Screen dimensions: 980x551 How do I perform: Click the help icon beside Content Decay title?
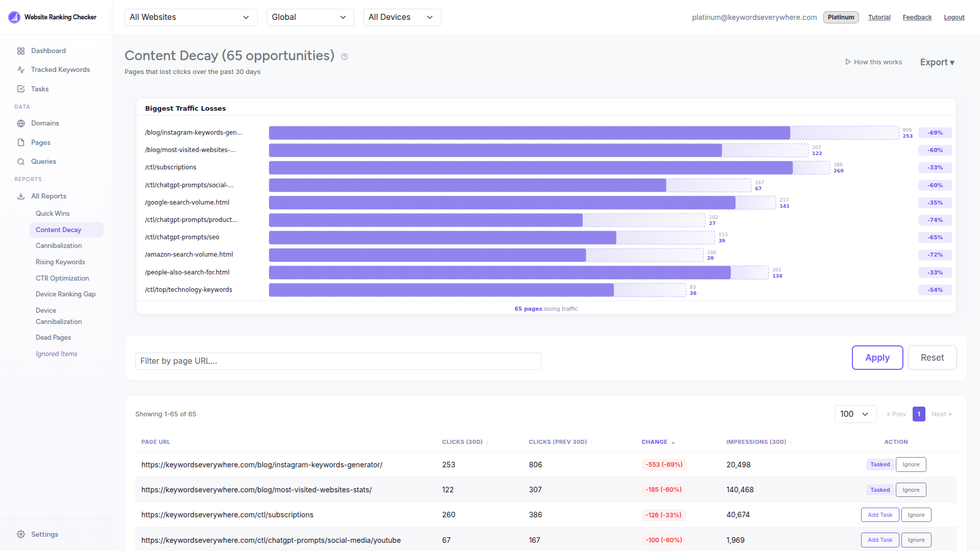click(x=345, y=57)
